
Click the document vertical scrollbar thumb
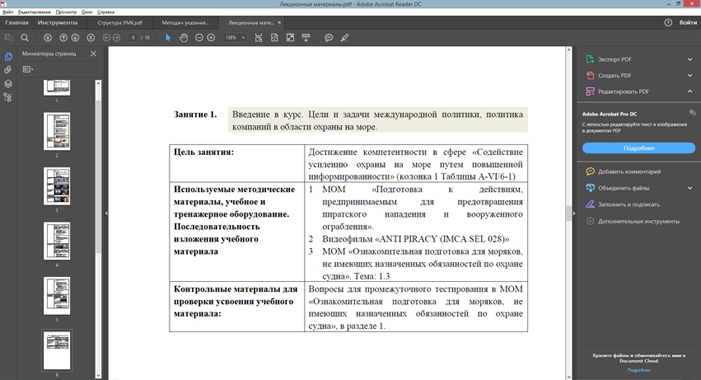[569, 213]
